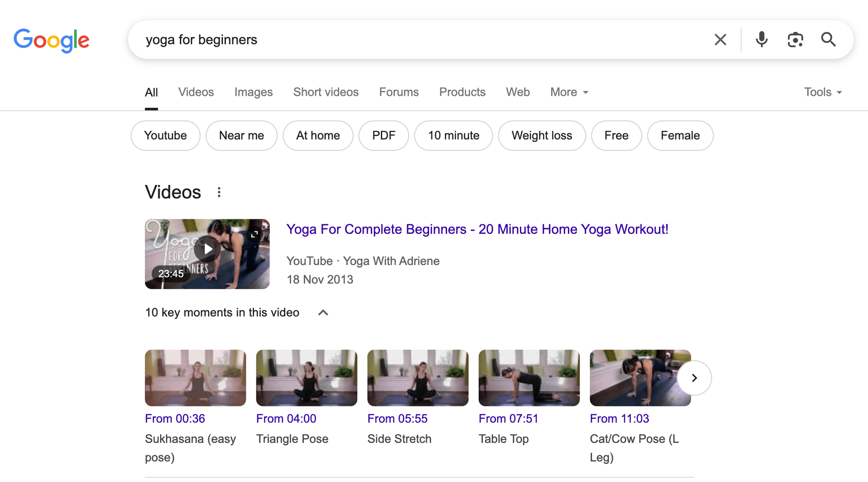This screenshot has width=868, height=482.
Task: Open search by image camera icon
Action: [795, 40]
